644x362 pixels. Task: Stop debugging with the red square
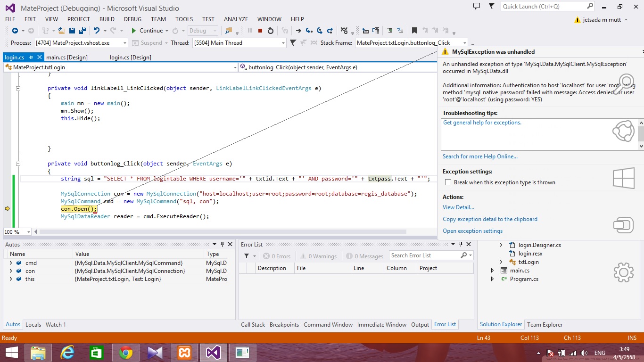point(260,31)
